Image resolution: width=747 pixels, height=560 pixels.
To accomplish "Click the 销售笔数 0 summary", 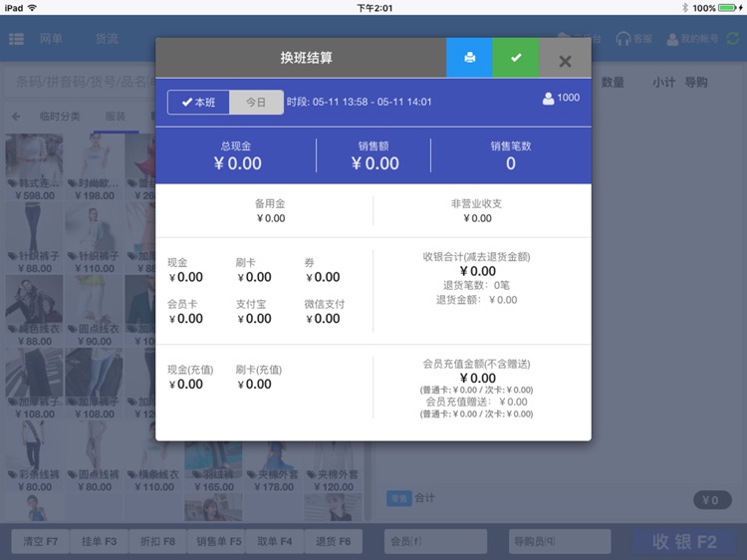I will pyautogui.click(x=511, y=155).
